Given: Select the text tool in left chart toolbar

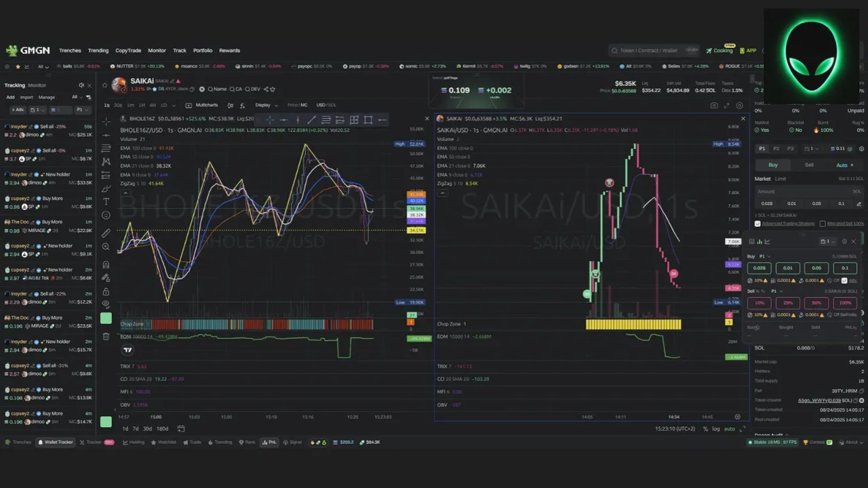Looking at the screenshot, I should pos(106,201).
